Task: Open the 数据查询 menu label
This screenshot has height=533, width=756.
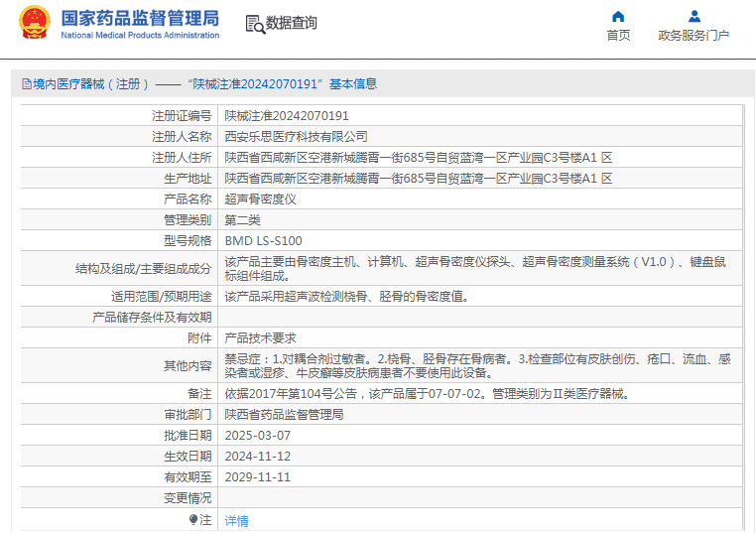Action: pos(292,23)
